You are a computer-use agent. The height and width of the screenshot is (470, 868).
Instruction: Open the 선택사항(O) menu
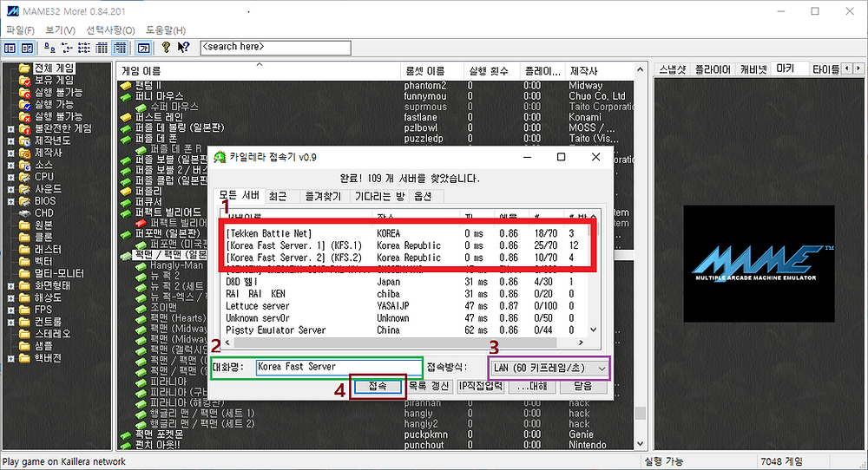[x=110, y=29]
